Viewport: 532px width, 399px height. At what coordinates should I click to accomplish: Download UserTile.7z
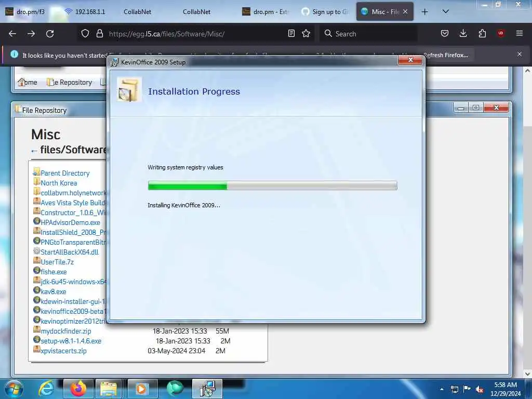[57, 262]
